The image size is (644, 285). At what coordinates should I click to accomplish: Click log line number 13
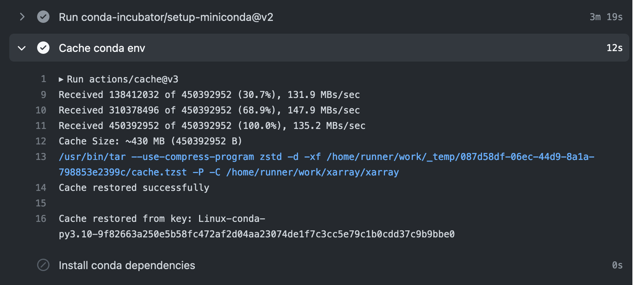[x=41, y=157]
